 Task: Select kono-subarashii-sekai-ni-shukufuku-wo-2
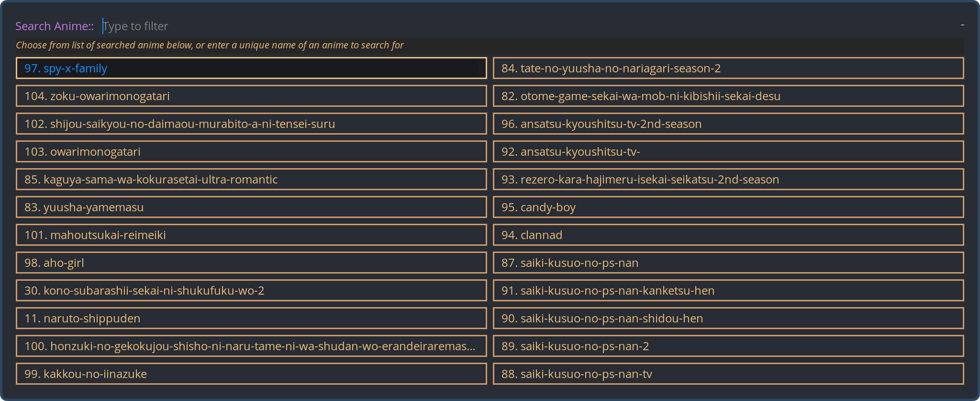pyautogui.click(x=251, y=290)
